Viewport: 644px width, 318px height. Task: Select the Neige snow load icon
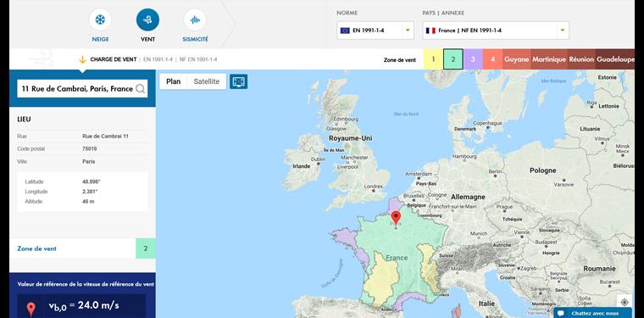(x=100, y=20)
